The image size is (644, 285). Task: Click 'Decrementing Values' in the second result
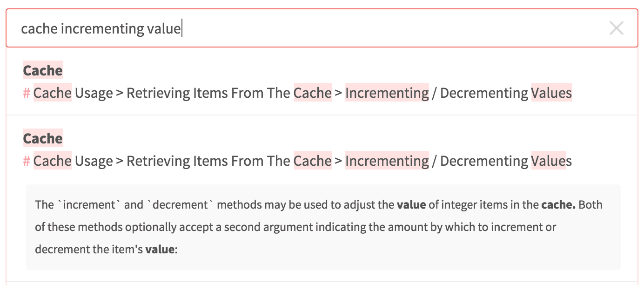[506, 161]
